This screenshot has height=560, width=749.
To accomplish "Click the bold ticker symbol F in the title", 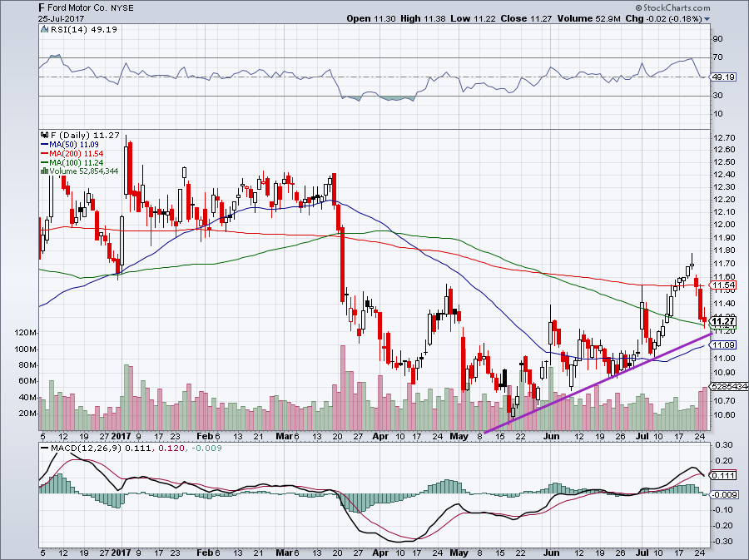I will tap(42, 7).
